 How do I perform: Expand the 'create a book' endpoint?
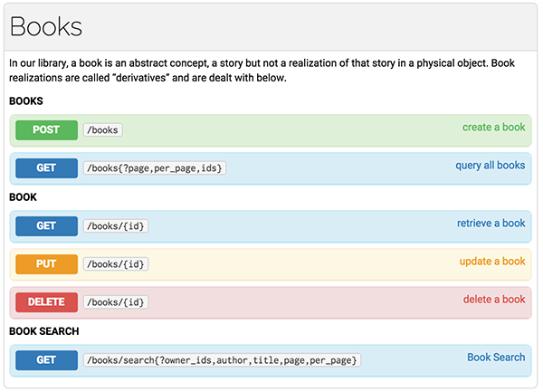click(x=493, y=128)
